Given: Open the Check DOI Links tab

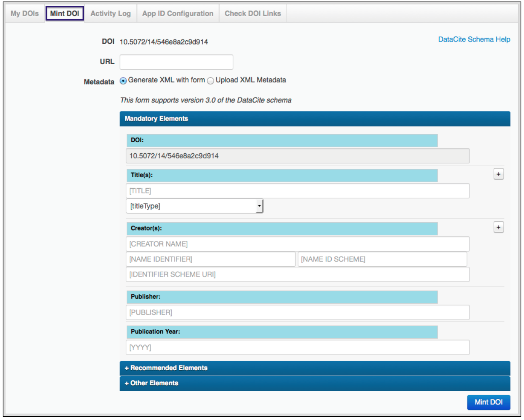Looking at the screenshot, I should [252, 13].
